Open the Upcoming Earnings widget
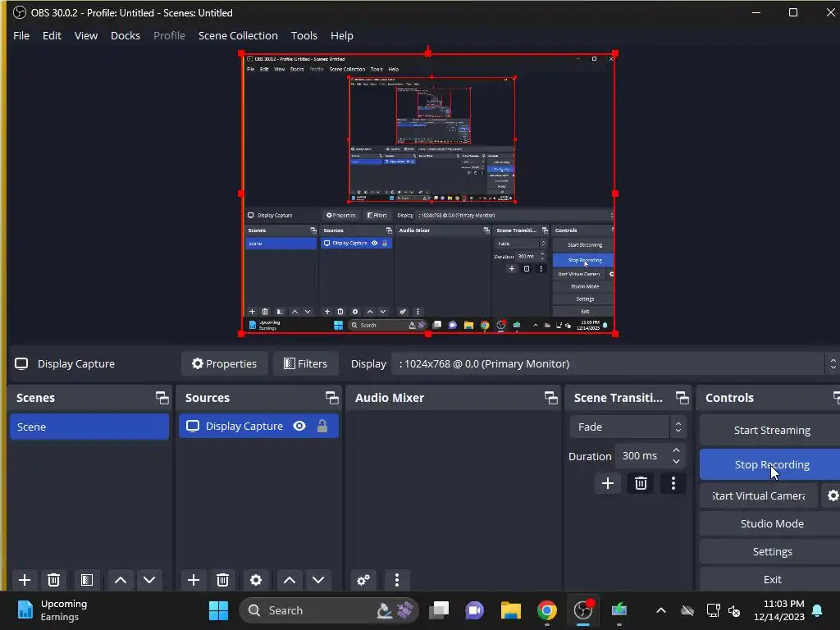Image resolution: width=840 pixels, height=630 pixels. pos(52,610)
